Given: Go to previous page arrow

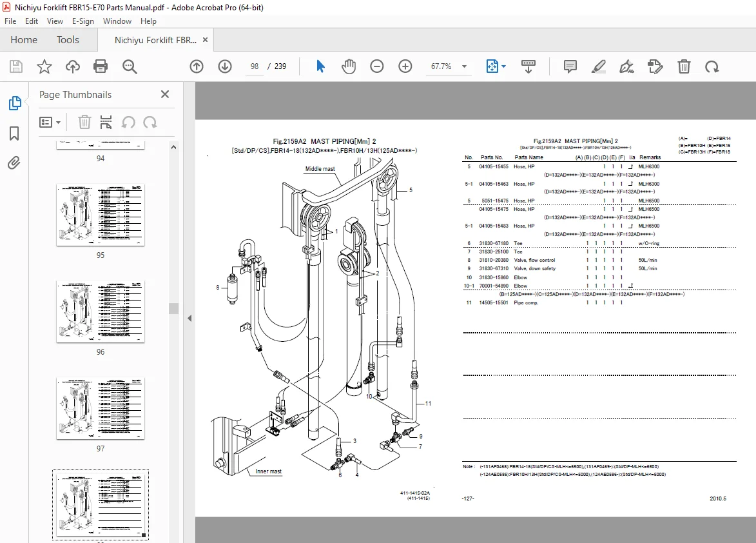Looking at the screenshot, I should click(x=197, y=66).
